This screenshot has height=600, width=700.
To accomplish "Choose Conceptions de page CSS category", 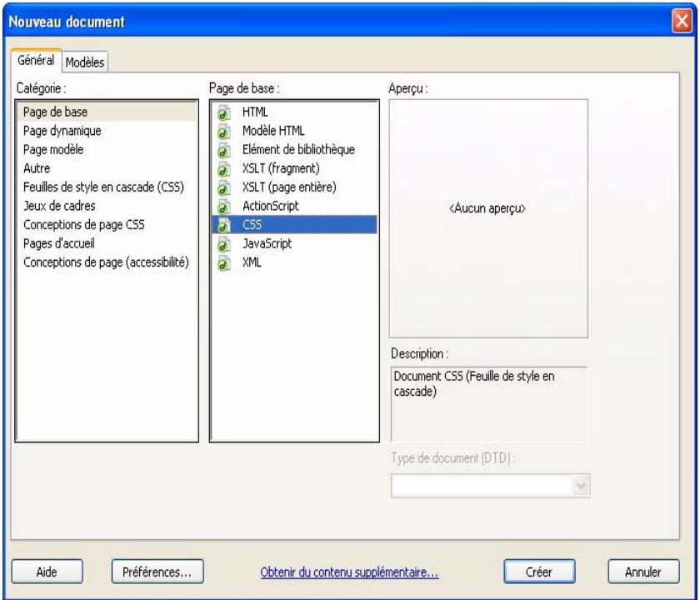I will pyautogui.click(x=107, y=224).
